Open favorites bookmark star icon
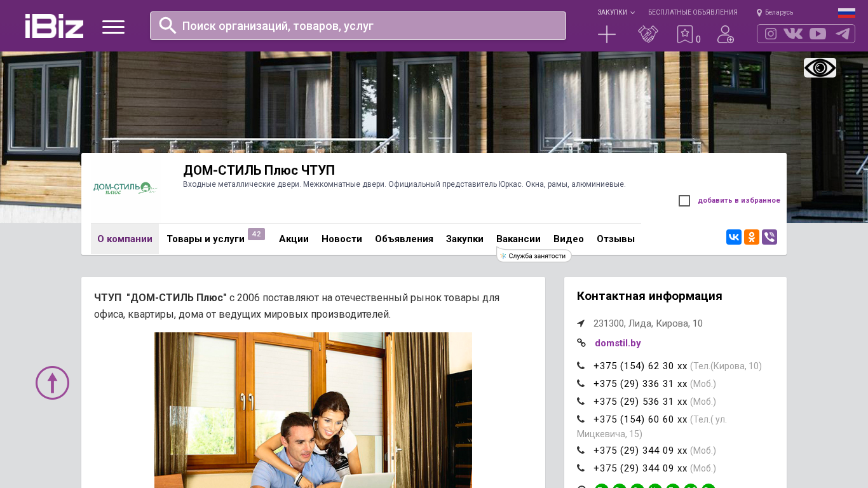 coord(684,34)
